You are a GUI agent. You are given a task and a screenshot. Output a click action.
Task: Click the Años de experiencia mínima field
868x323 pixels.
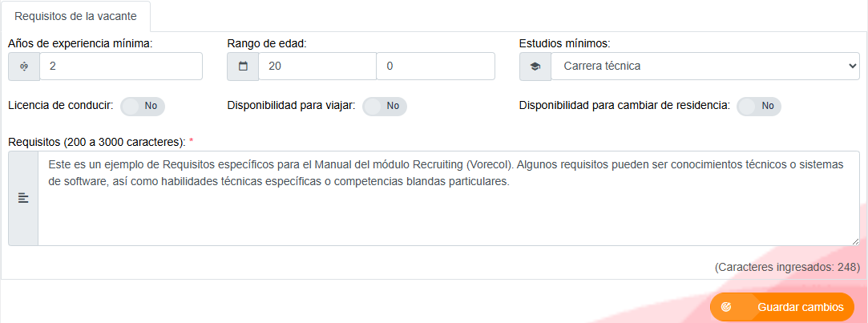pos(121,67)
